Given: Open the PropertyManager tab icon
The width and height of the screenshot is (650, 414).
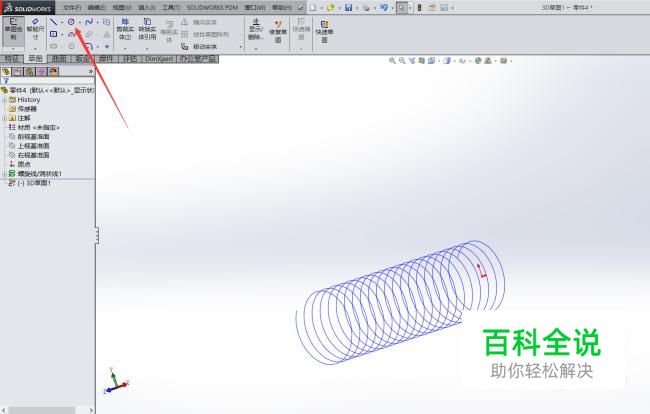Looking at the screenshot, I should 18,72.
